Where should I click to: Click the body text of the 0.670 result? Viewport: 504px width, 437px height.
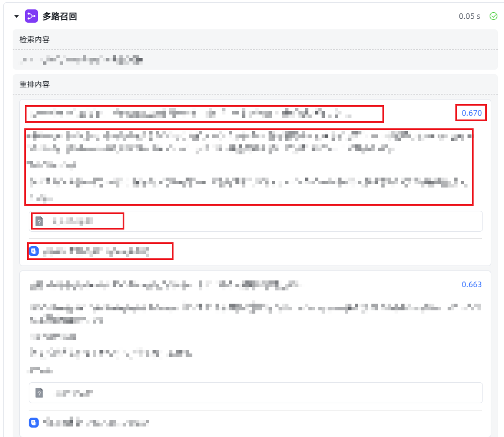[249, 167]
